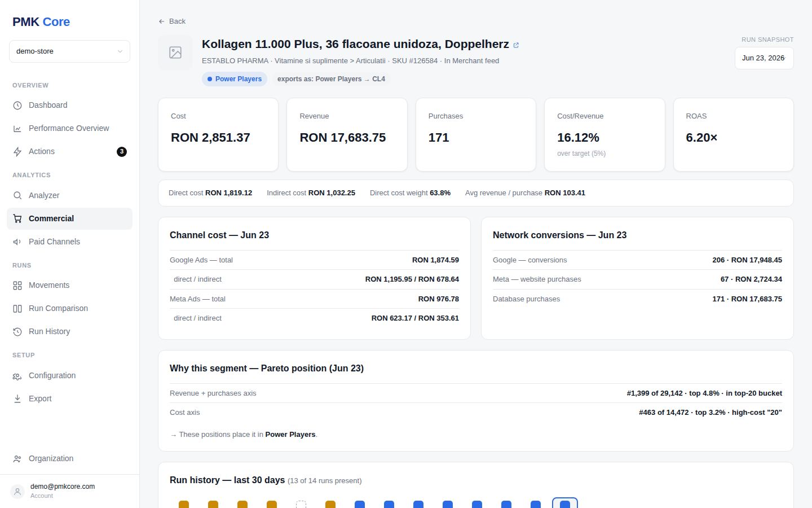Click the Export download icon
The height and width of the screenshot is (508, 812).
coord(17,399)
